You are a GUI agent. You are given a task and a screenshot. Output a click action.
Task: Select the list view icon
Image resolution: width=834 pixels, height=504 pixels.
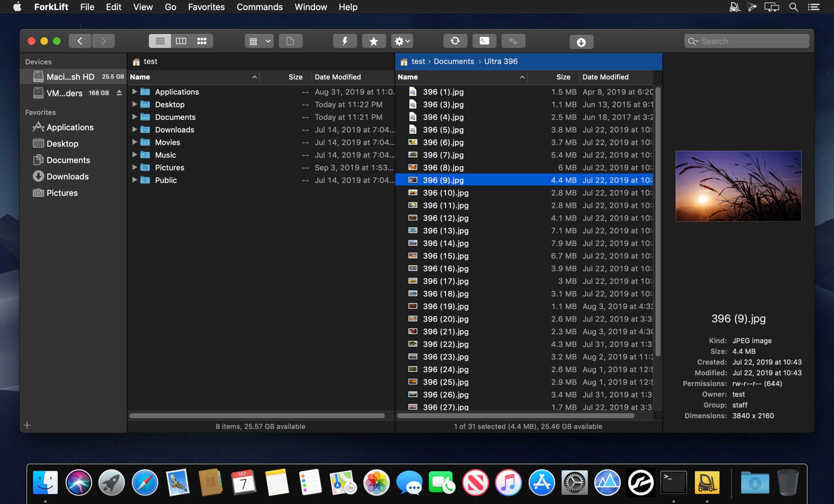[x=160, y=41]
